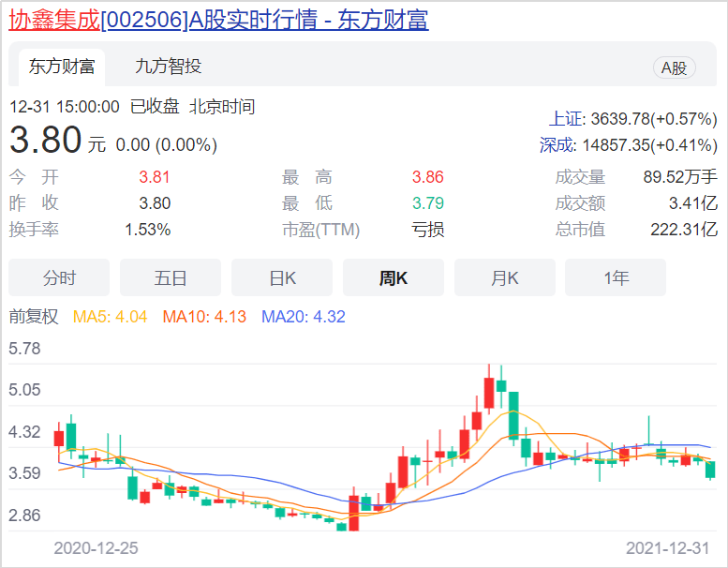Click the 成交量 value 89.52万手
The image size is (728, 568).
pos(680,177)
